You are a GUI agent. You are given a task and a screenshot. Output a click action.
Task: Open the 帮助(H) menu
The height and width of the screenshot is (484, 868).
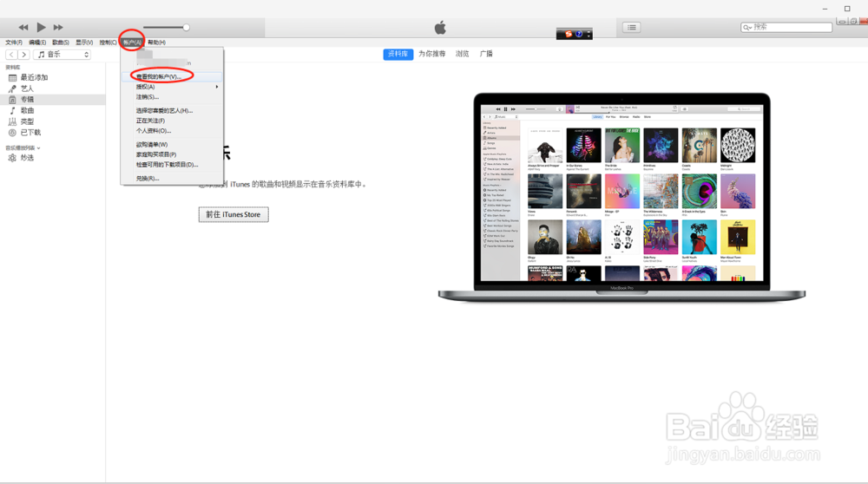(156, 42)
